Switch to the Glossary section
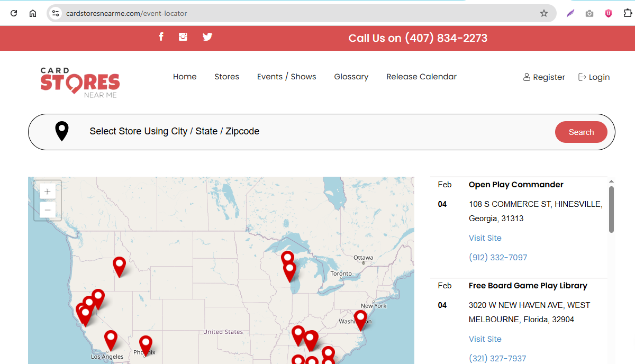This screenshot has width=635, height=364. 351,76
